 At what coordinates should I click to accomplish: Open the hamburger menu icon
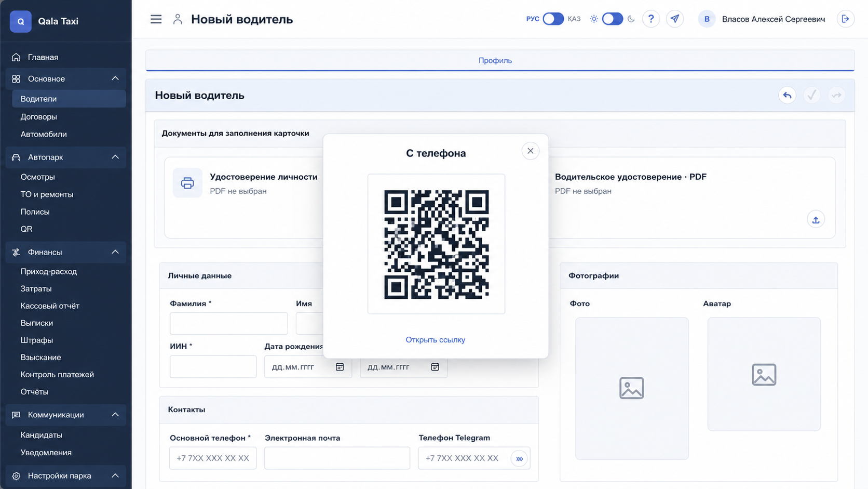point(156,19)
